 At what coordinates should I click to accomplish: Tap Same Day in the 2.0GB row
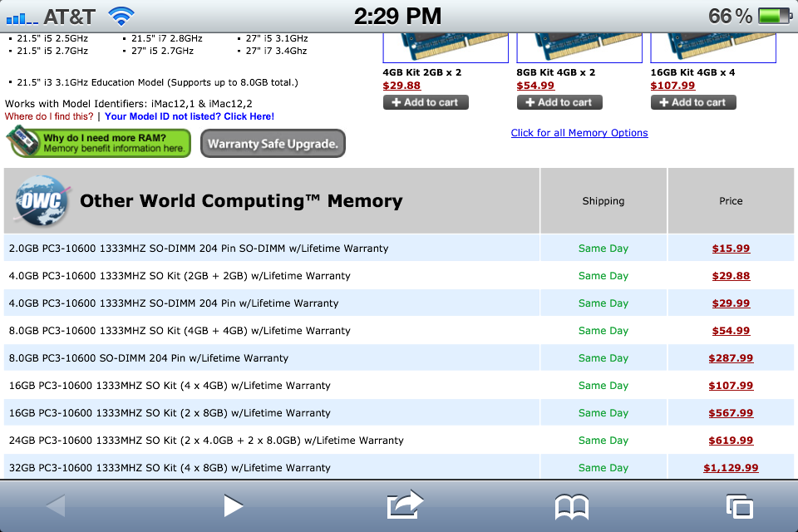click(603, 249)
